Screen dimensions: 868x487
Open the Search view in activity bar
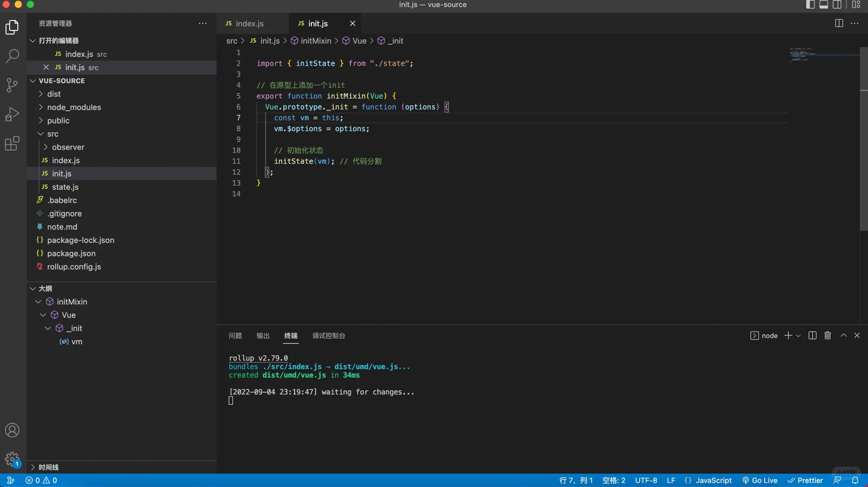[12, 56]
